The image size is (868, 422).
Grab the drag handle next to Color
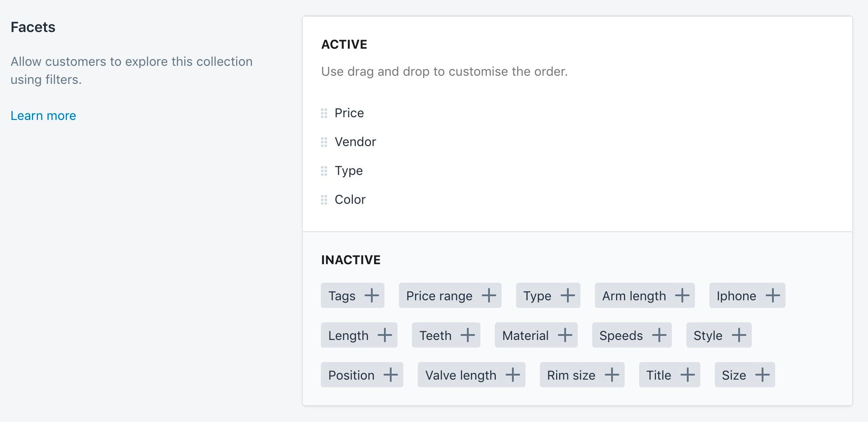324,200
